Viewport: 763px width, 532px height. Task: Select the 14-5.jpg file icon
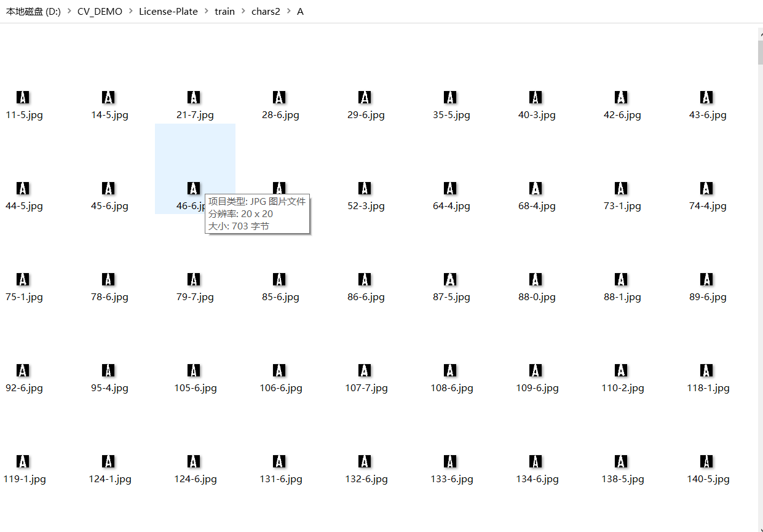coord(108,97)
